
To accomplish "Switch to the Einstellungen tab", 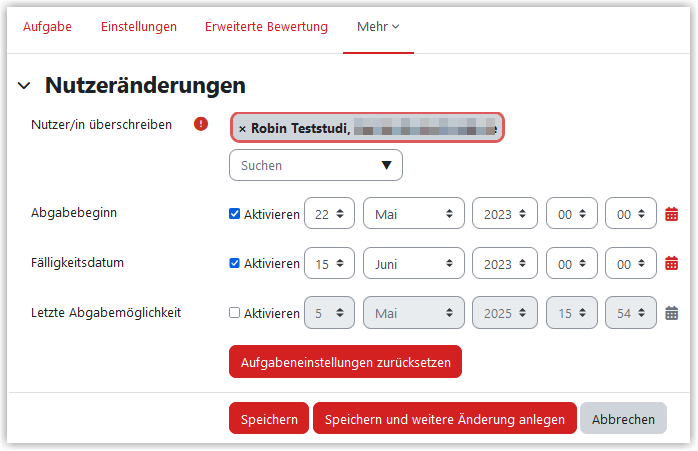I will pyautogui.click(x=139, y=27).
